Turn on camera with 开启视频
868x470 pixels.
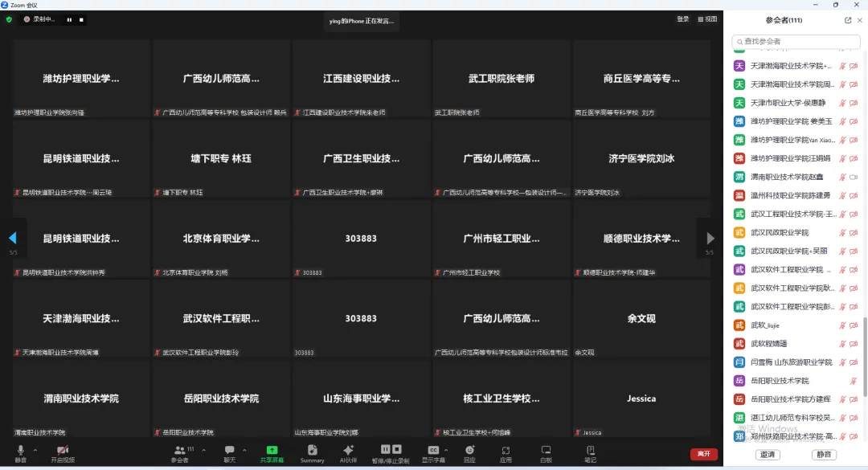coord(62,454)
